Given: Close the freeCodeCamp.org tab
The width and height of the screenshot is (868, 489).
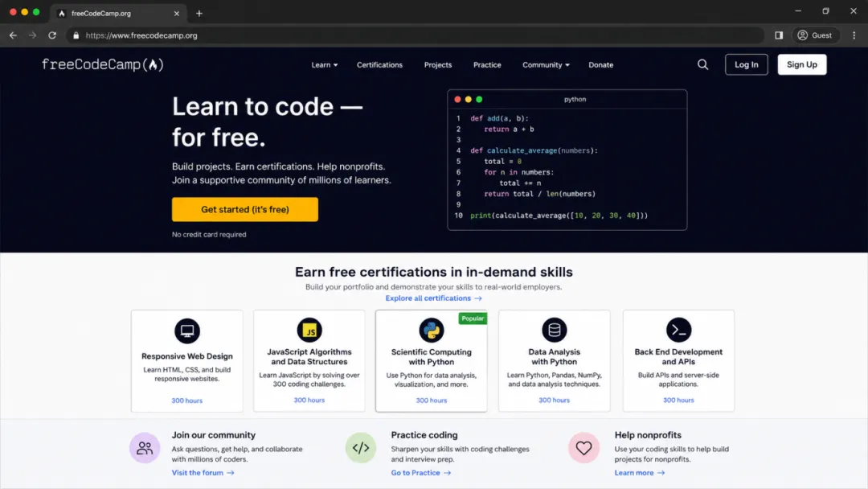Looking at the screenshot, I should tap(177, 14).
